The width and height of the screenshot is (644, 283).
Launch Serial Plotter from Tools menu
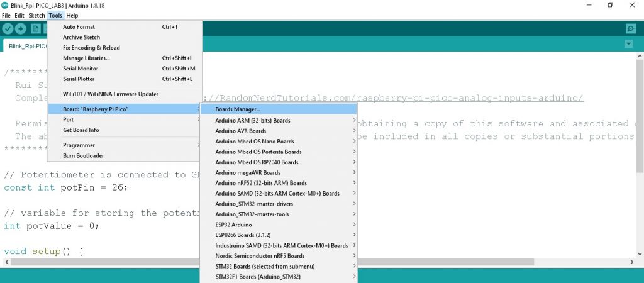[125, 79]
